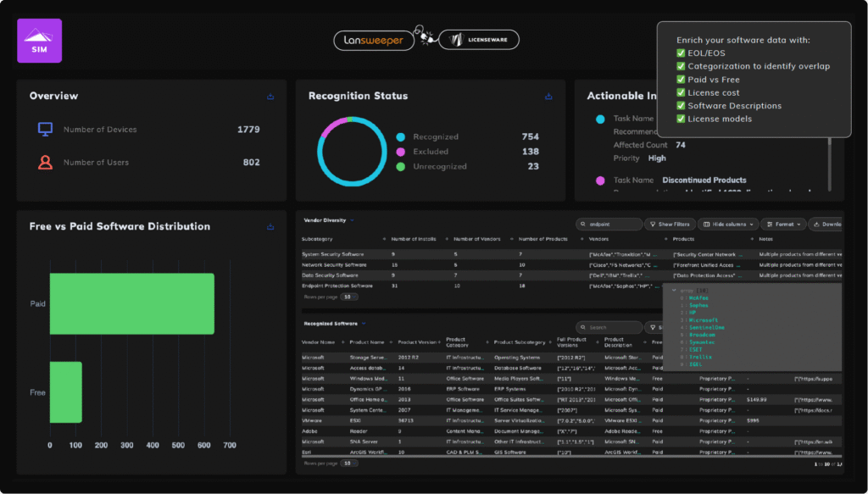
Task: Click the Software Descriptions checkmark
Action: click(x=681, y=106)
